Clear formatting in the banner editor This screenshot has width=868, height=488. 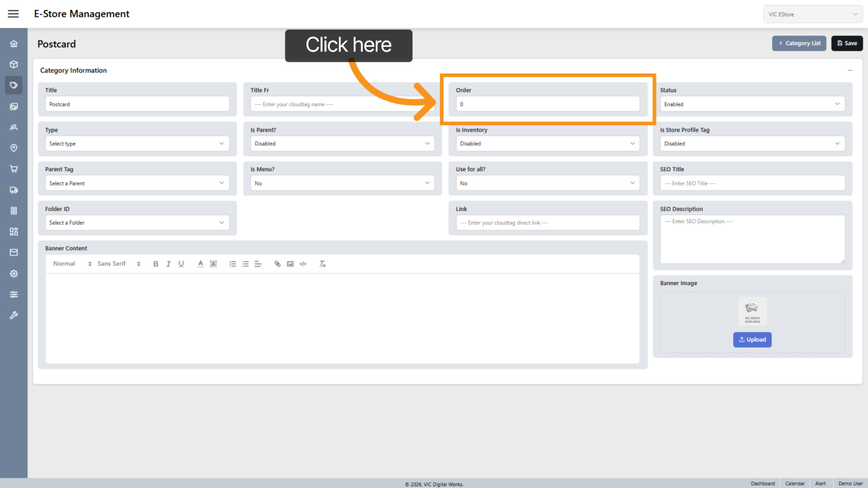[x=322, y=264]
